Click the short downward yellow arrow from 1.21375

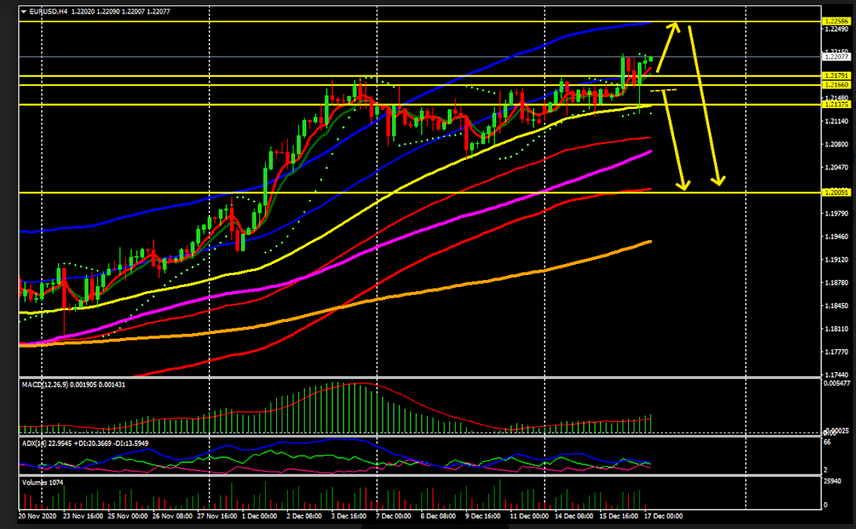(674, 140)
